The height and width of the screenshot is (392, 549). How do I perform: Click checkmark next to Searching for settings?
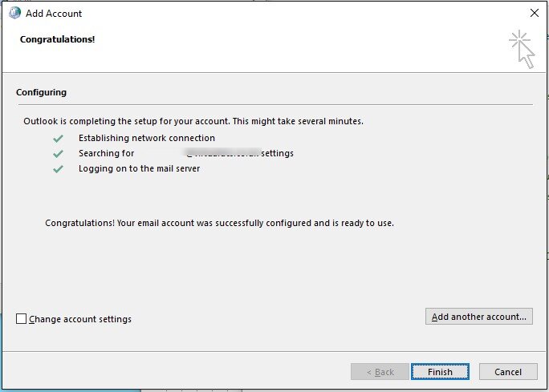click(58, 153)
